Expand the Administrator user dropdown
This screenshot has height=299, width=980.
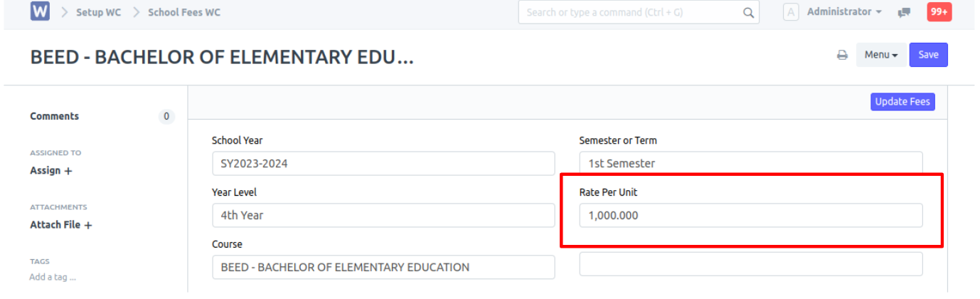845,12
